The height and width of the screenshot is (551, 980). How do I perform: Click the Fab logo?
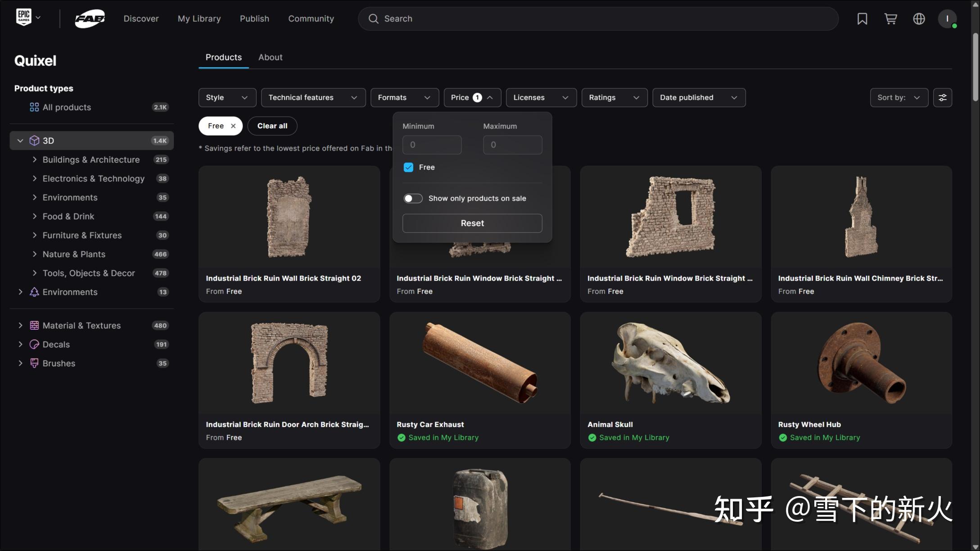point(90,19)
